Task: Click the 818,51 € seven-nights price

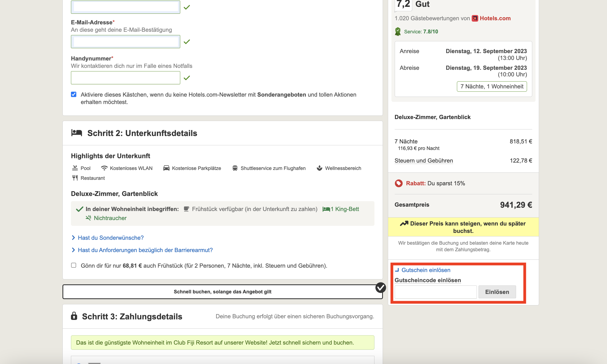Action: [x=521, y=141]
